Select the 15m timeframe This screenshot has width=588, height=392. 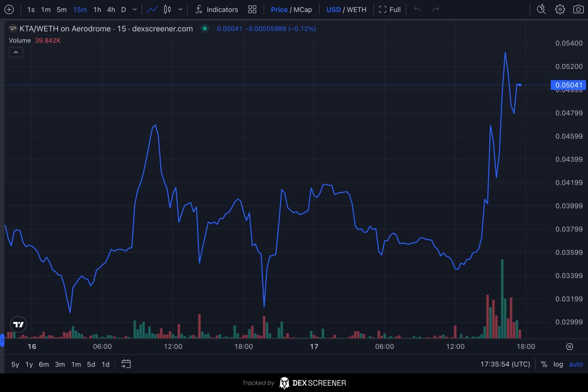tap(80, 9)
